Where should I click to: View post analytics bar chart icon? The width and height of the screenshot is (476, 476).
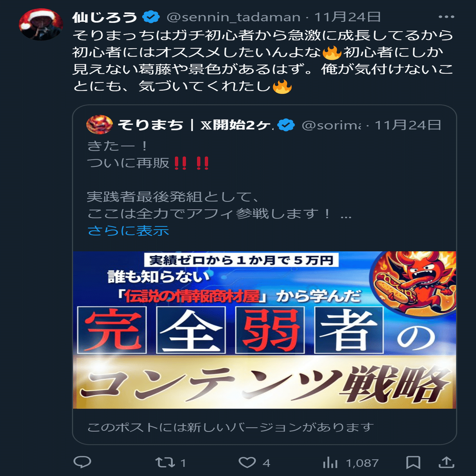click(330, 462)
